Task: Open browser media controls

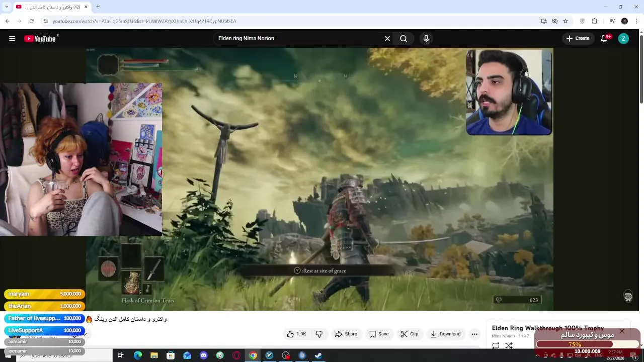Action: coord(612,21)
